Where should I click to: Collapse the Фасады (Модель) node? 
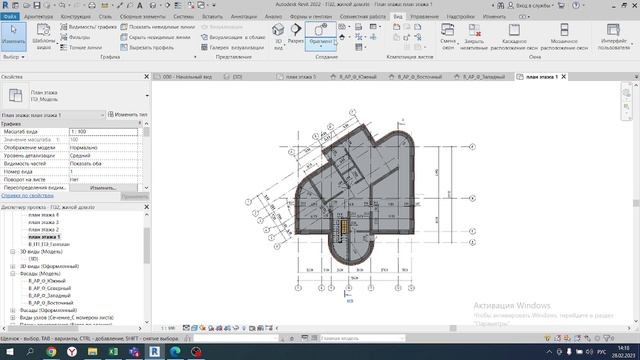(13, 273)
